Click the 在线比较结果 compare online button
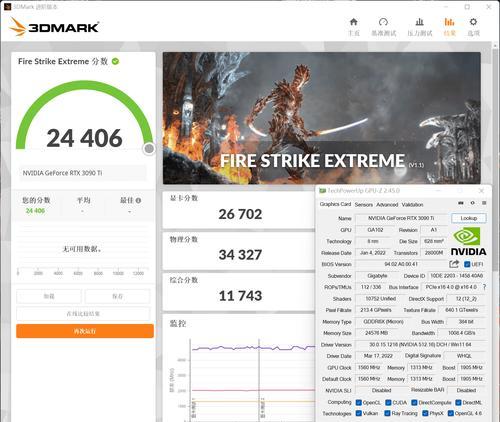Viewport: 500px width, 422px height. (83, 314)
